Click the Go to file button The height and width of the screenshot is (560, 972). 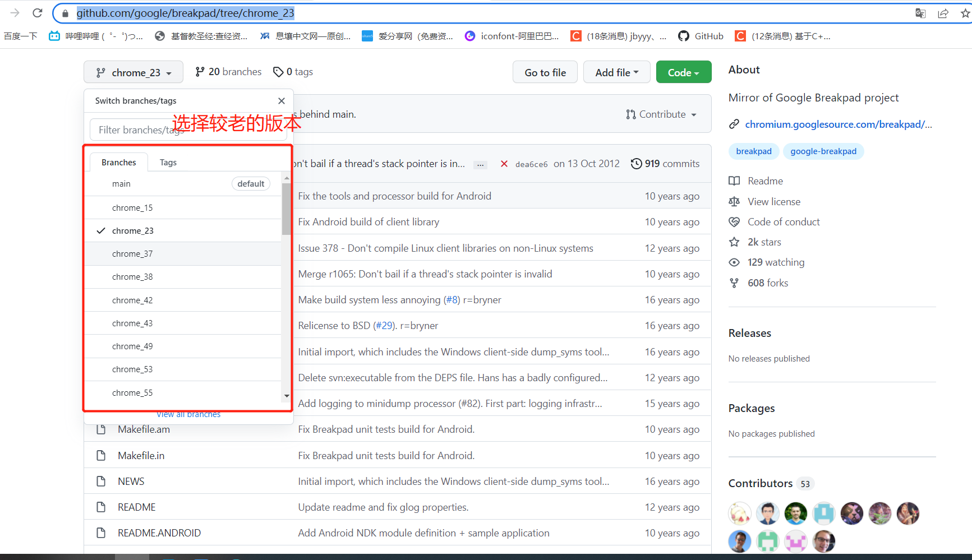(x=545, y=72)
